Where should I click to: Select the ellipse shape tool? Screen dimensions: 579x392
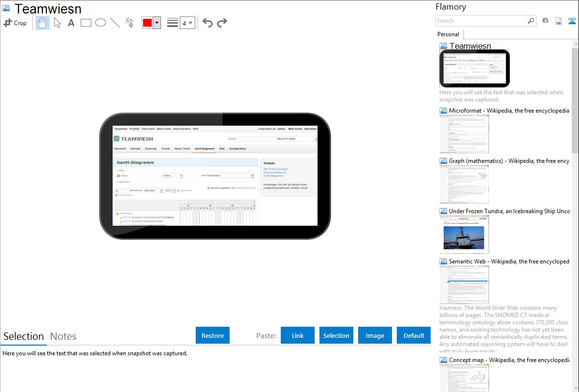[101, 23]
